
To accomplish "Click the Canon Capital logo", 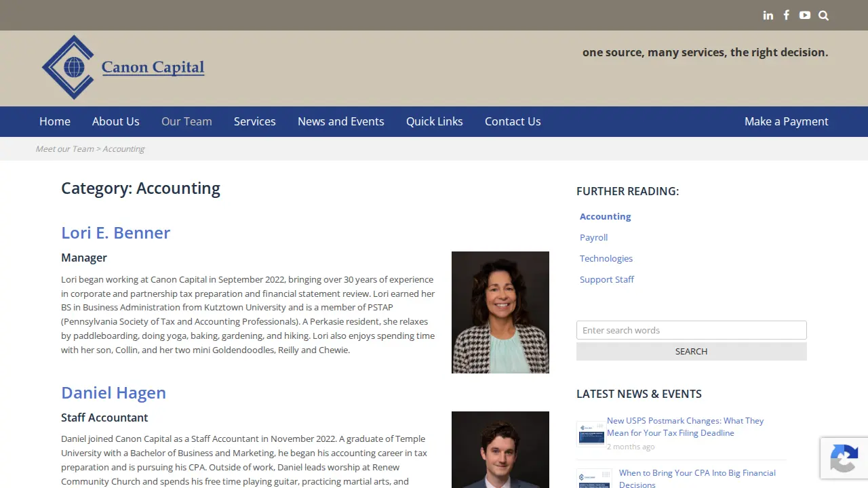I will point(123,67).
